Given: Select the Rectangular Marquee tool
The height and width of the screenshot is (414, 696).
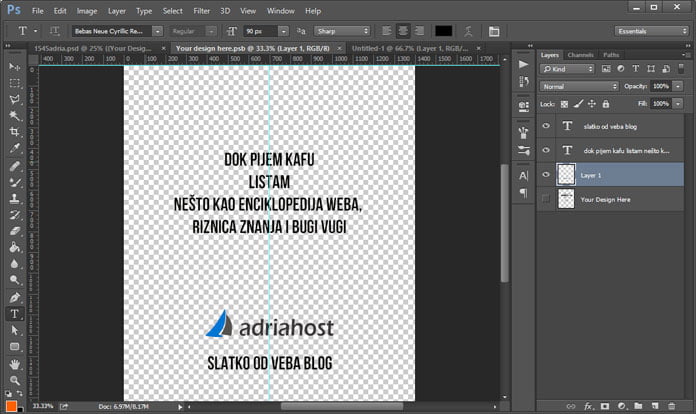Looking at the screenshot, I should 14,83.
